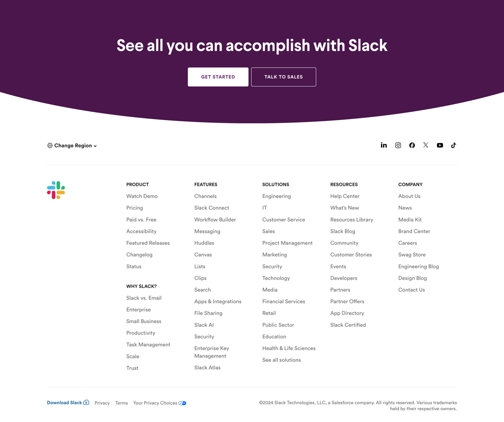Open Slack's YouTube channel

coord(439,145)
